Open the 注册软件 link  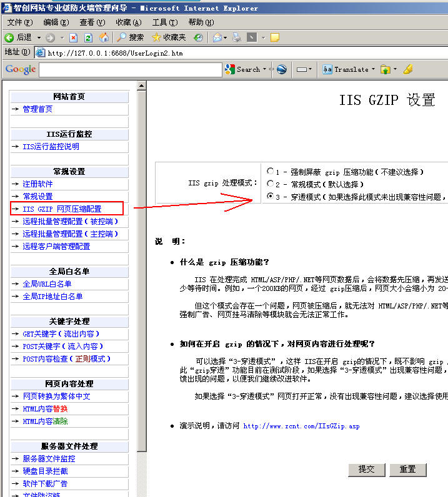click(x=37, y=184)
